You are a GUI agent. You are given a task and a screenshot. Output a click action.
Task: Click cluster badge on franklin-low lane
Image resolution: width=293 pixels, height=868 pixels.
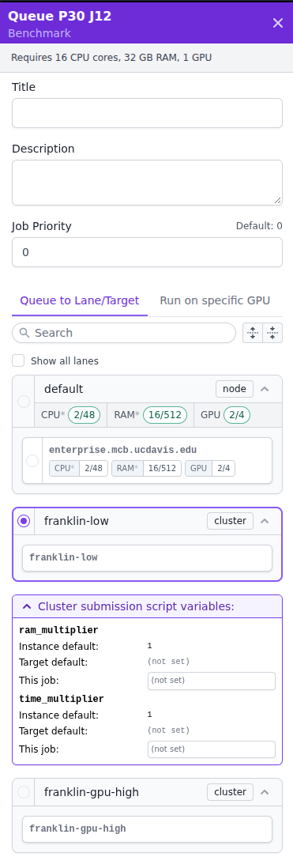tap(230, 521)
